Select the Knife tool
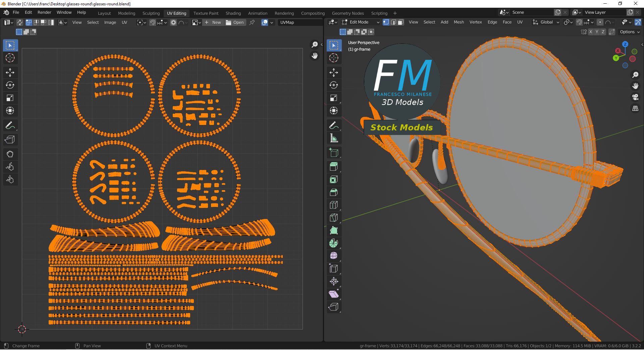The width and height of the screenshot is (644, 350). [x=334, y=218]
